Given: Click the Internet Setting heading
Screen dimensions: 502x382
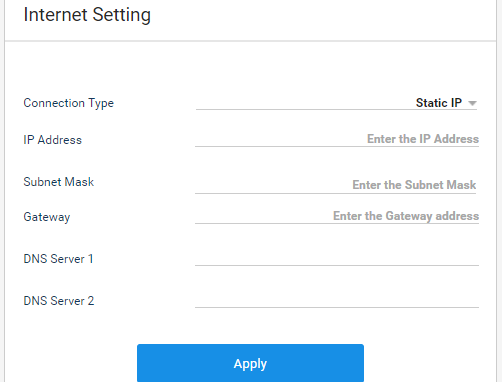Looking at the screenshot, I should [x=87, y=15].
